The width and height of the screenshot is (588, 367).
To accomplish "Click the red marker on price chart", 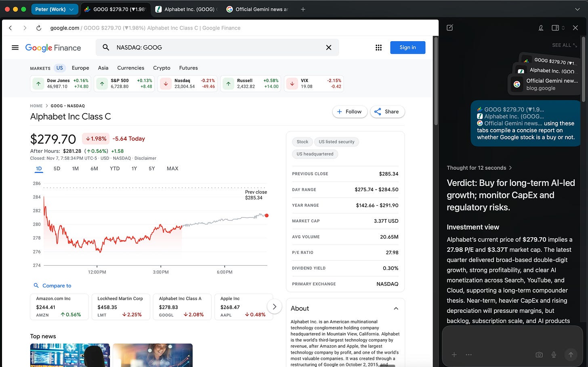I will click(267, 215).
